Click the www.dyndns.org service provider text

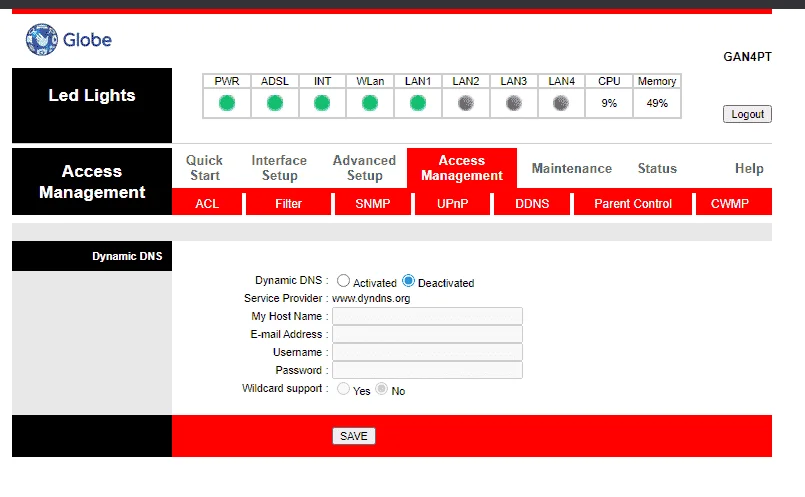(x=371, y=298)
